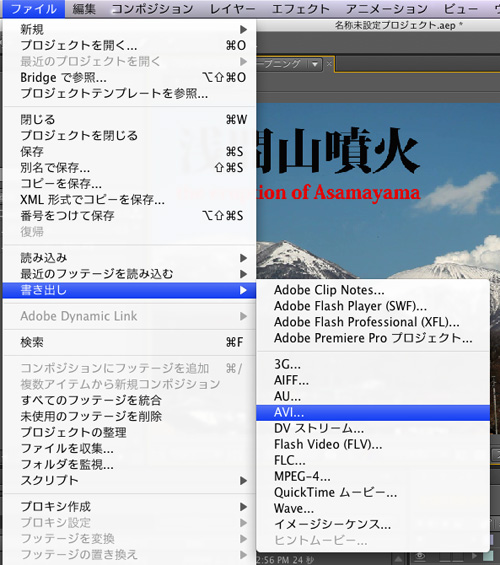Expand the 読み込み submenu
The width and height of the screenshot is (500, 565).
click(x=129, y=258)
